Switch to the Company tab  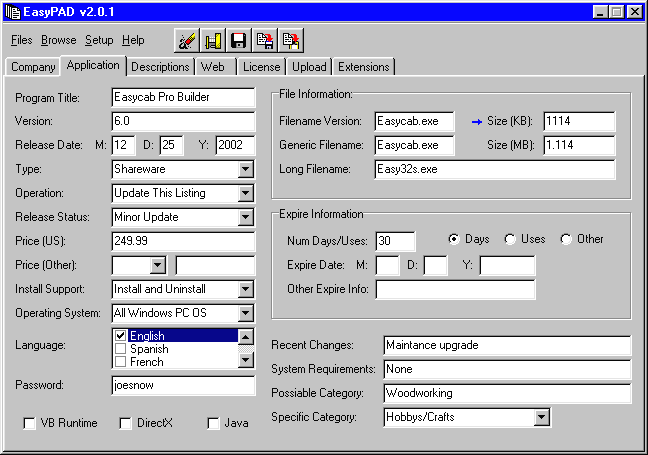33,67
